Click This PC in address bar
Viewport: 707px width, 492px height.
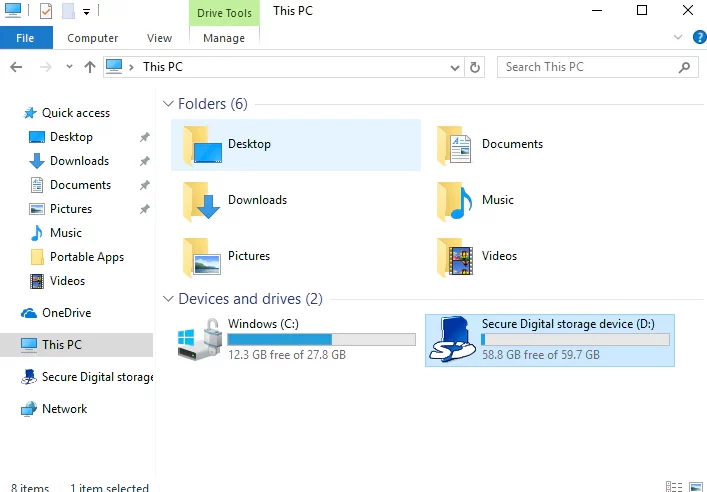point(163,67)
